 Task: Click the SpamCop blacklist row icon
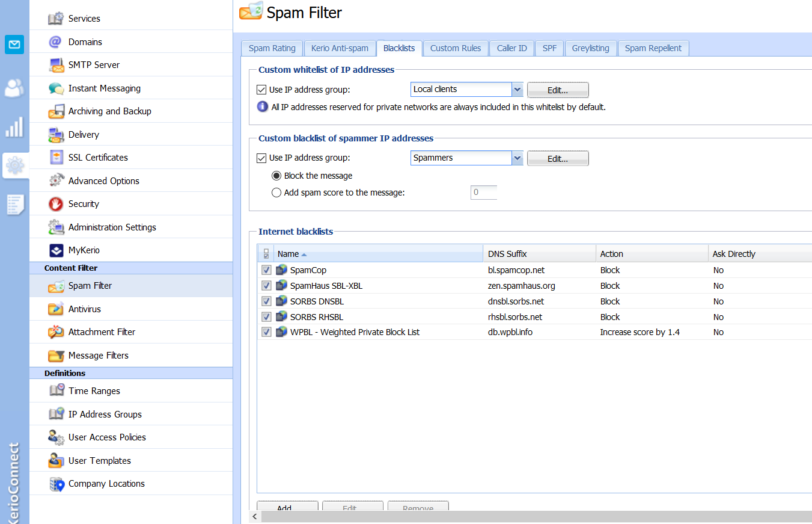click(281, 270)
